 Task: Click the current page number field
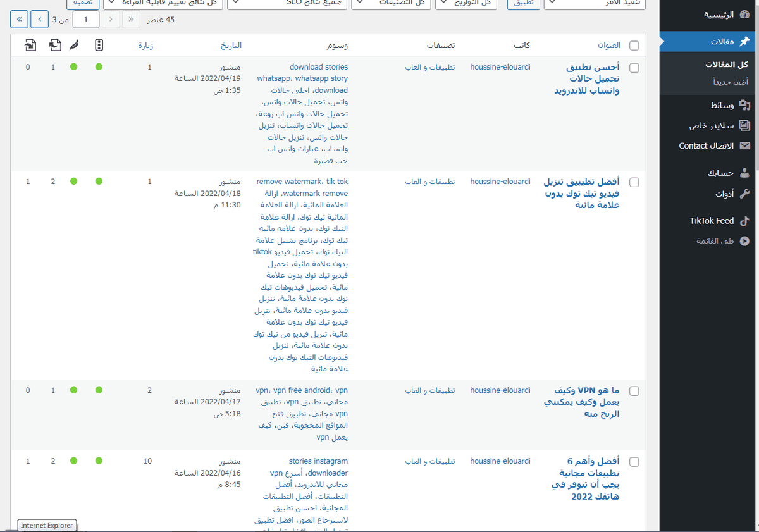pyautogui.click(x=86, y=20)
